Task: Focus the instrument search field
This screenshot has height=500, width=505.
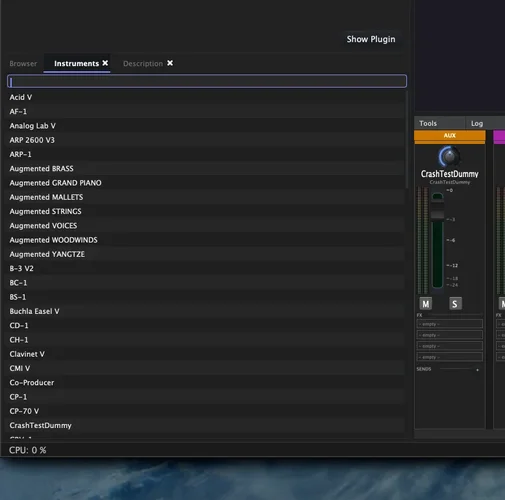Action: tap(207, 81)
